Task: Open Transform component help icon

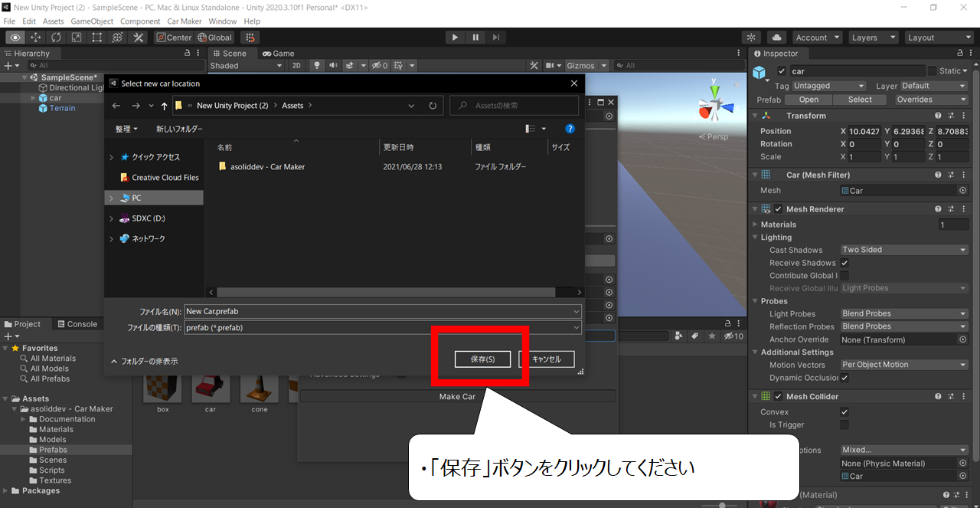Action: click(x=938, y=116)
